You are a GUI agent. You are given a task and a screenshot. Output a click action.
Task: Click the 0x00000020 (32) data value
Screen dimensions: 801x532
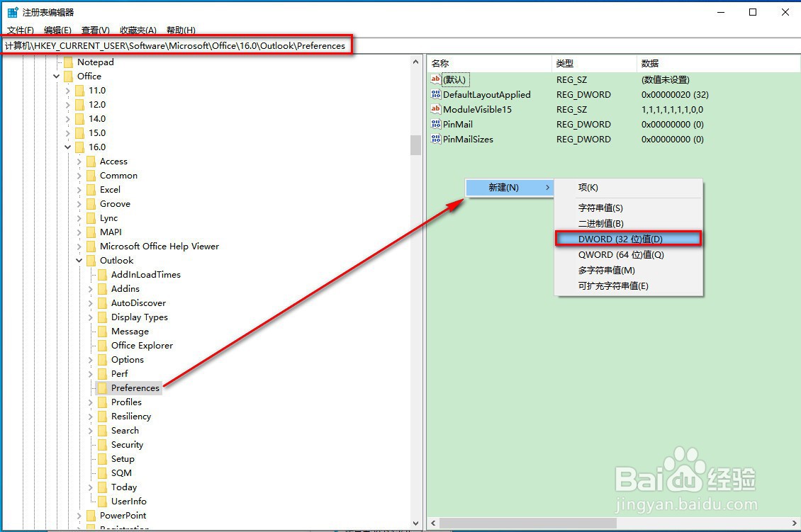pos(675,95)
